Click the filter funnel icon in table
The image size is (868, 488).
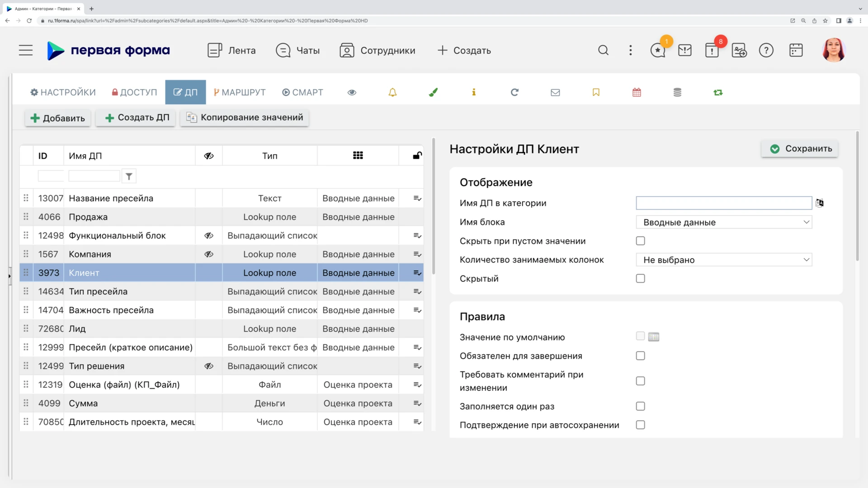pyautogui.click(x=129, y=176)
